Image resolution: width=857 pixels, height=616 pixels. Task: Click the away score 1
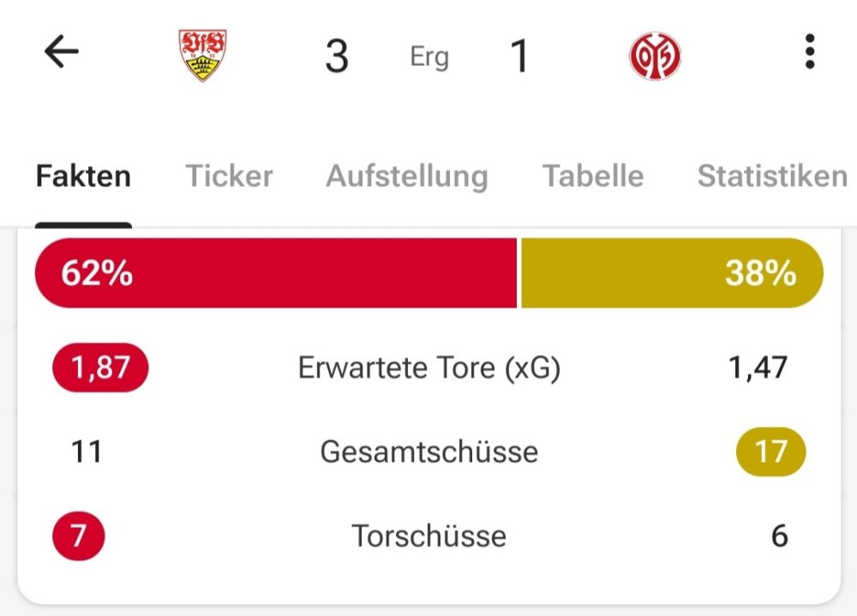(x=519, y=57)
